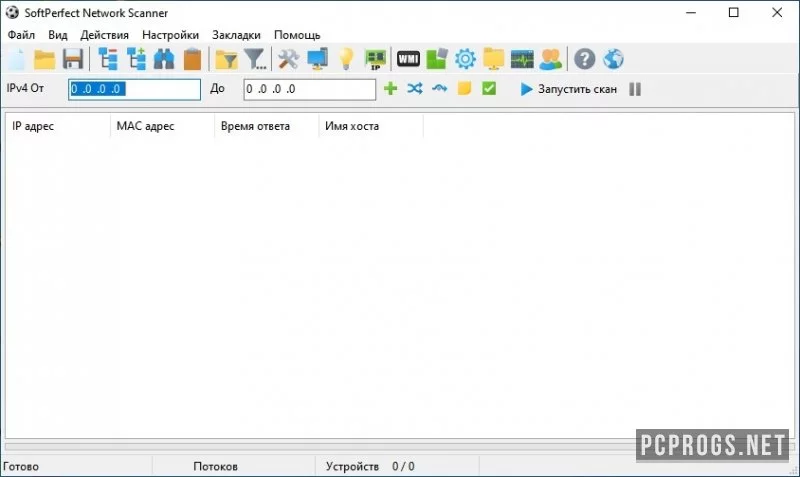Click the IPv4 От label
Screen dimensions: 800x477
point(26,88)
